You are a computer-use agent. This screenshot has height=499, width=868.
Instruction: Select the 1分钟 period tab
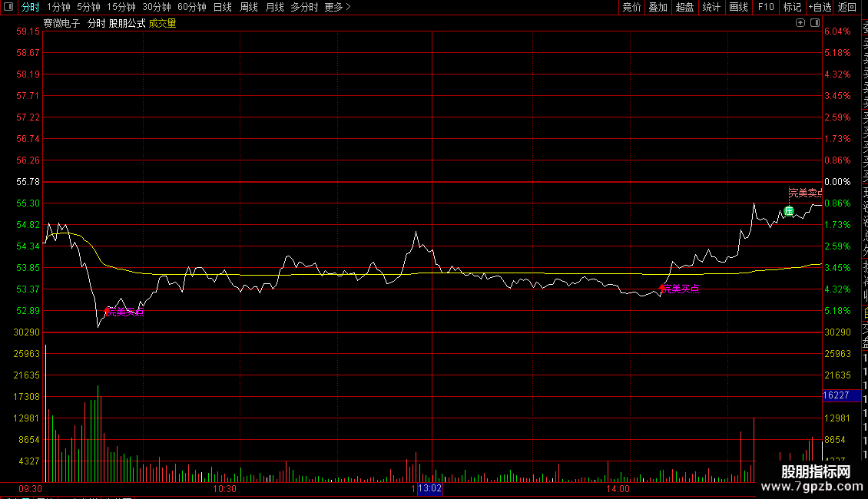(58, 7)
